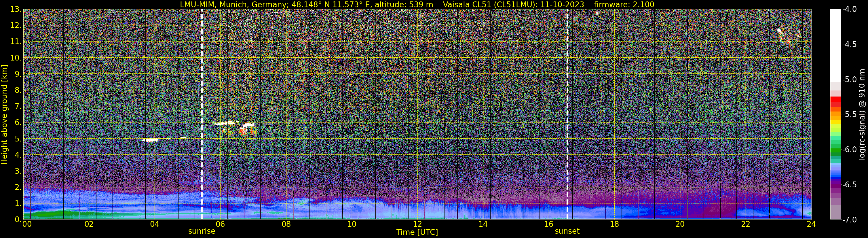Click the y-axis tick label '9.'

point(18,74)
